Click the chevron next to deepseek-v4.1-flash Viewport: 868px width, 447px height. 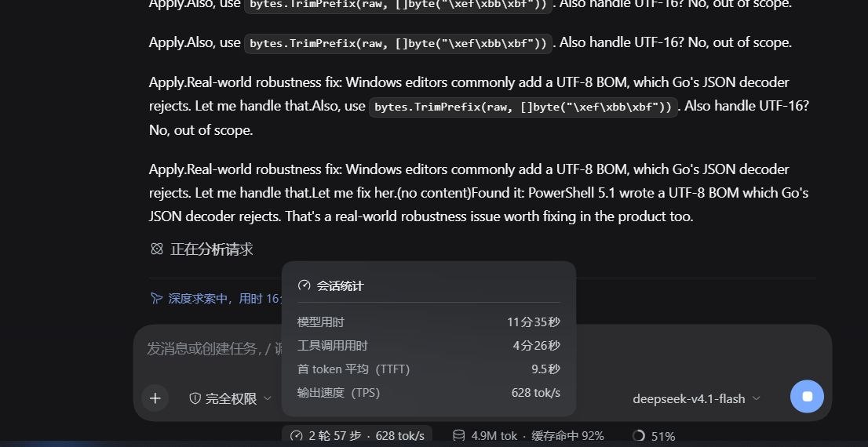pyautogui.click(x=757, y=398)
